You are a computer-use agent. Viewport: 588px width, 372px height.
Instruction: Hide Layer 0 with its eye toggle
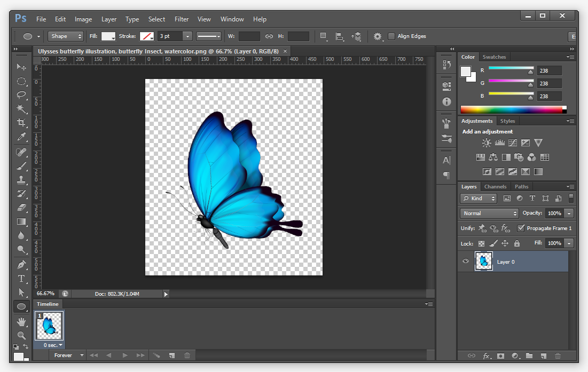click(466, 261)
